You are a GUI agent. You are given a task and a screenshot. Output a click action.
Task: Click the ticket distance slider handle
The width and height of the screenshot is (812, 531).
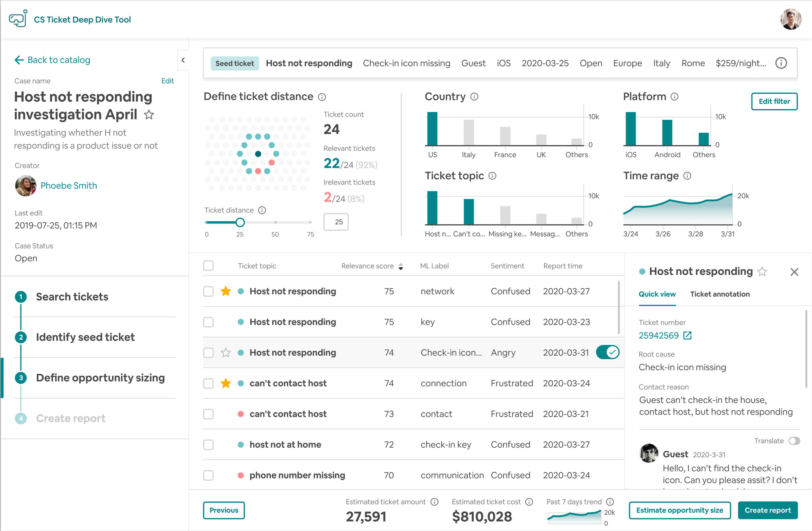240,222
